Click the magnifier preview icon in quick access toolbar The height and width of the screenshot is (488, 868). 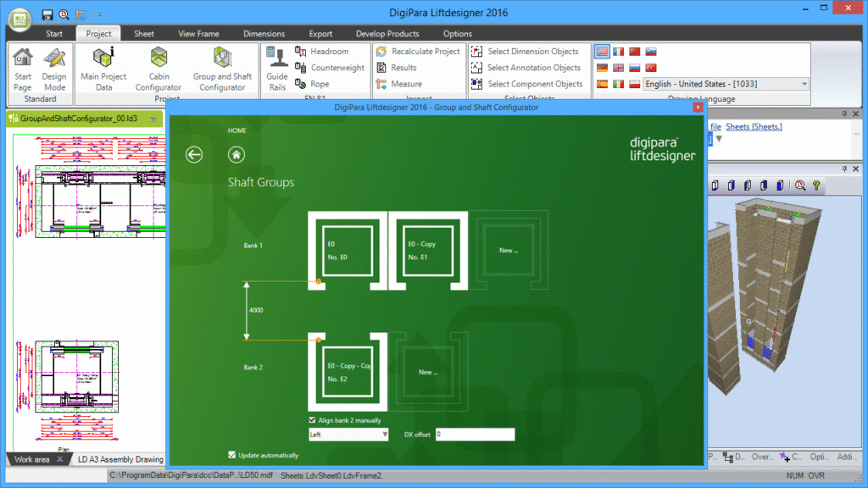tap(64, 15)
